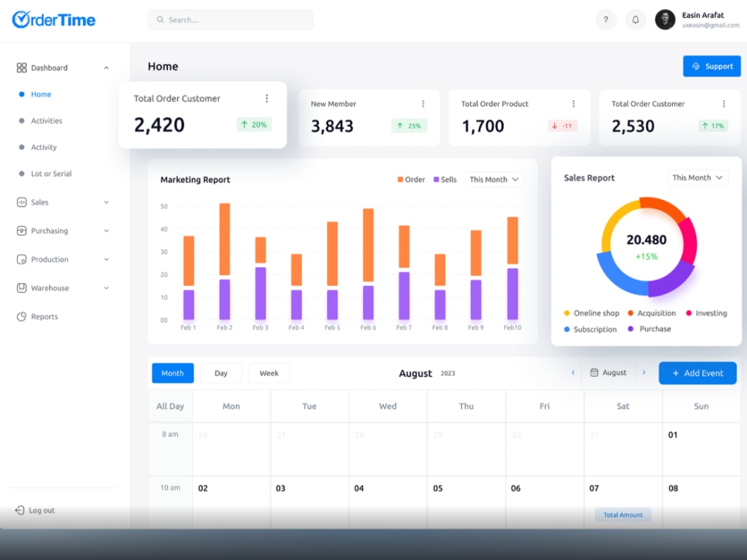This screenshot has height=560, width=747.
Task: Open Marketing Report This Month dropdown
Action: [x=495, y=179]
